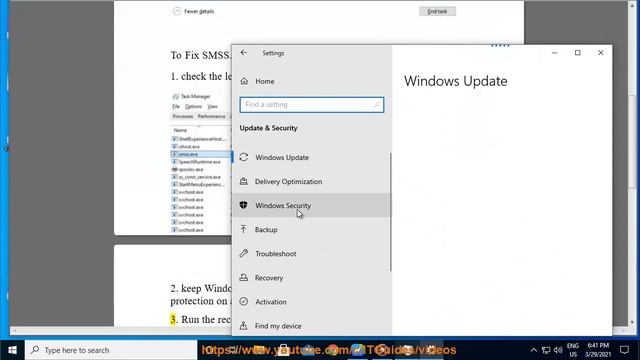
Task: Click the Activation checkmark icon
Action: click(x=244, y=301)
